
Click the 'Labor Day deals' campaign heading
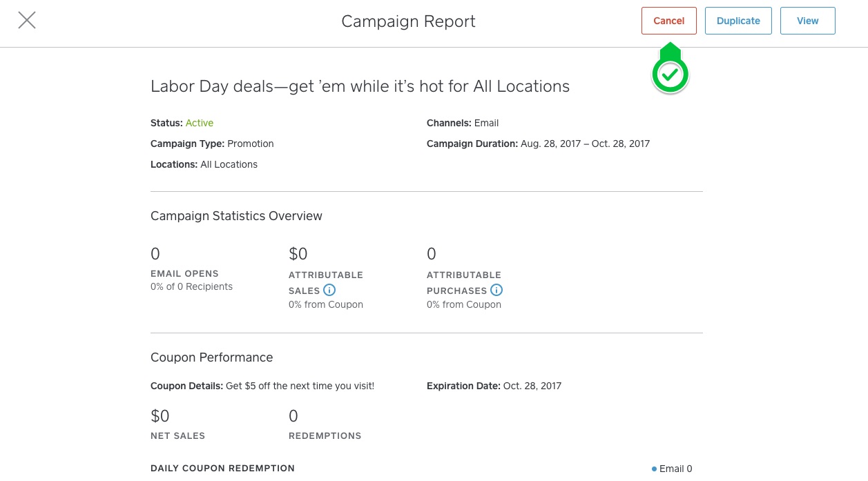pyautogui.click(x=360, y=86)
